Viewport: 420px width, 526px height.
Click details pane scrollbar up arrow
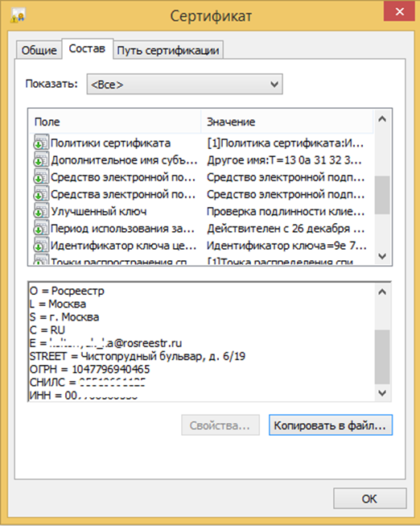click(382, 292)
